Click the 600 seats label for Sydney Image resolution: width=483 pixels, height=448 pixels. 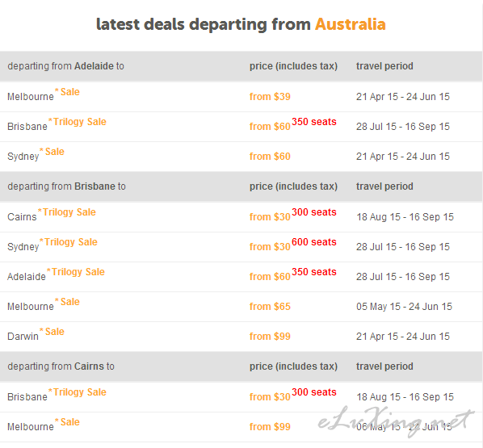coord(314,242)
